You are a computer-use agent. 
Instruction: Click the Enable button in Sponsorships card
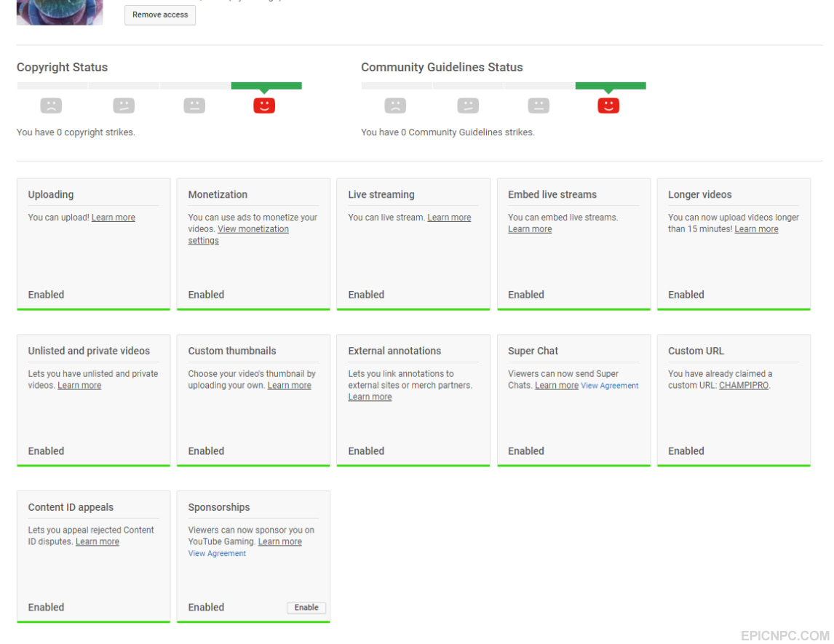[x=306, y=608]
